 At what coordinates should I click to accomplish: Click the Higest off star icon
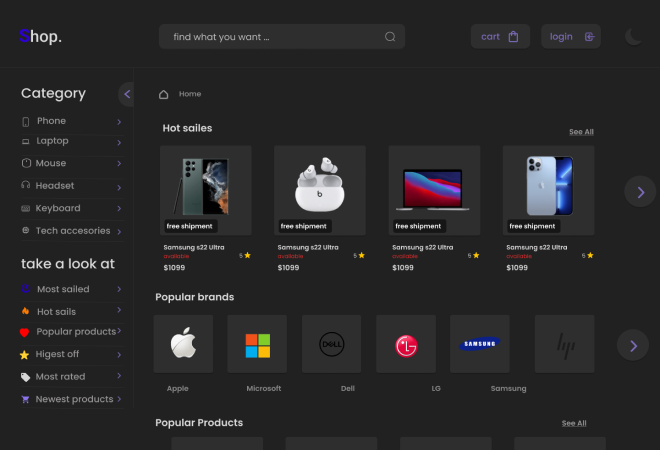pyautogui.click(x=24, y=355)
